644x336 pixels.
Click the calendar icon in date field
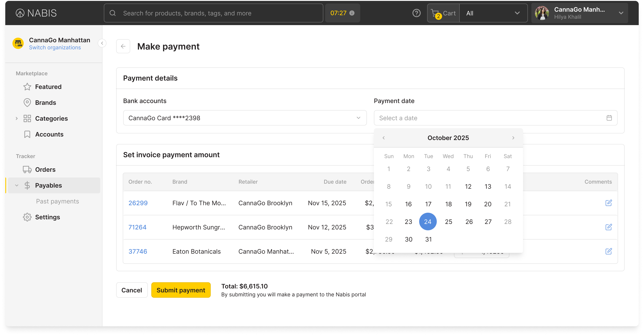point(609,118)
